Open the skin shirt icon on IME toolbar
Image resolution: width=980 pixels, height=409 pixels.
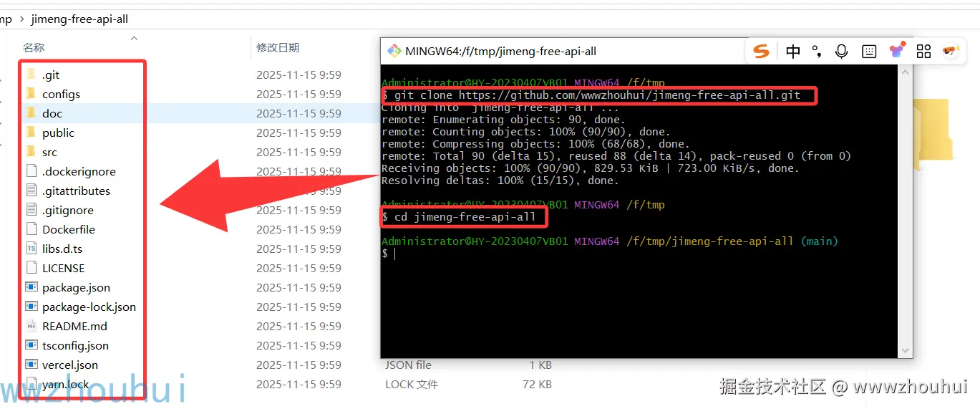pos(897,50)
